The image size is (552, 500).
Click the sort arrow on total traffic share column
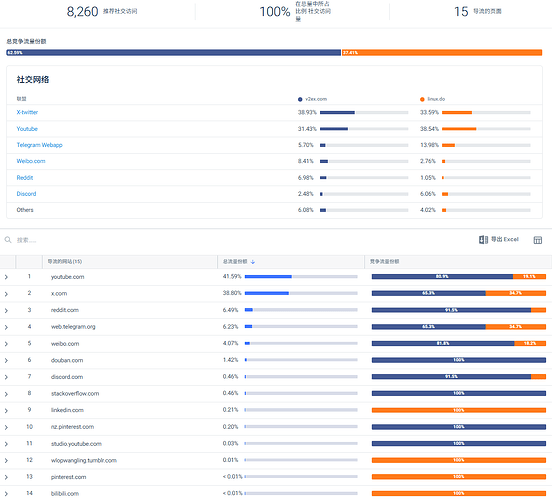point(253,262)
